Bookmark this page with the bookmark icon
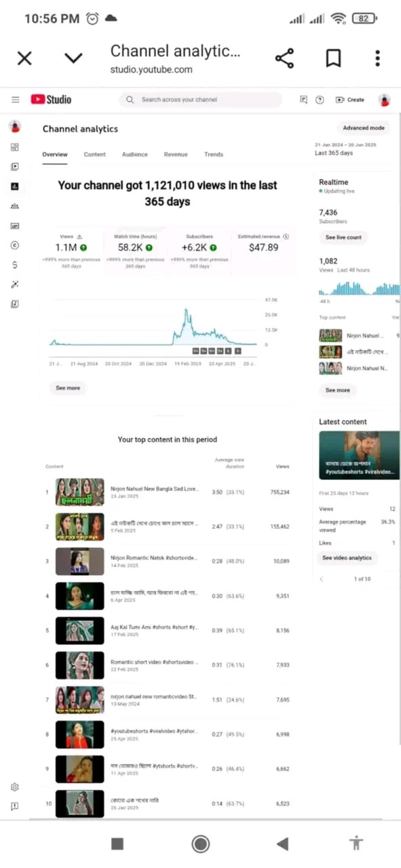Screen dimensions: 401x868 click(333, 58)
